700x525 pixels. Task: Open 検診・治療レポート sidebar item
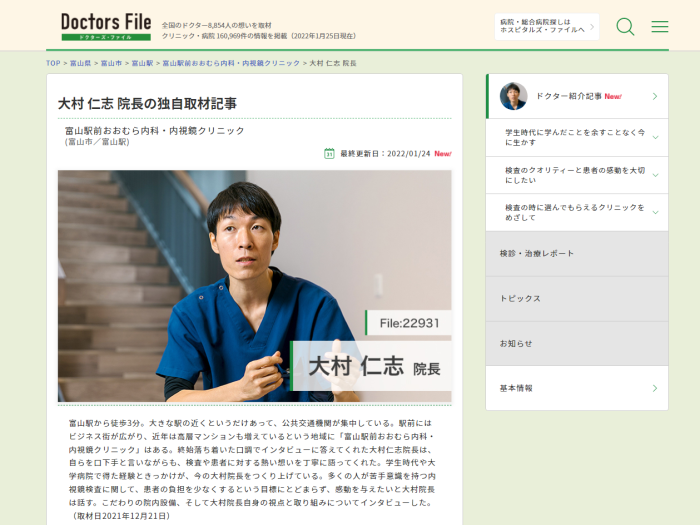[x=577, y=254]
